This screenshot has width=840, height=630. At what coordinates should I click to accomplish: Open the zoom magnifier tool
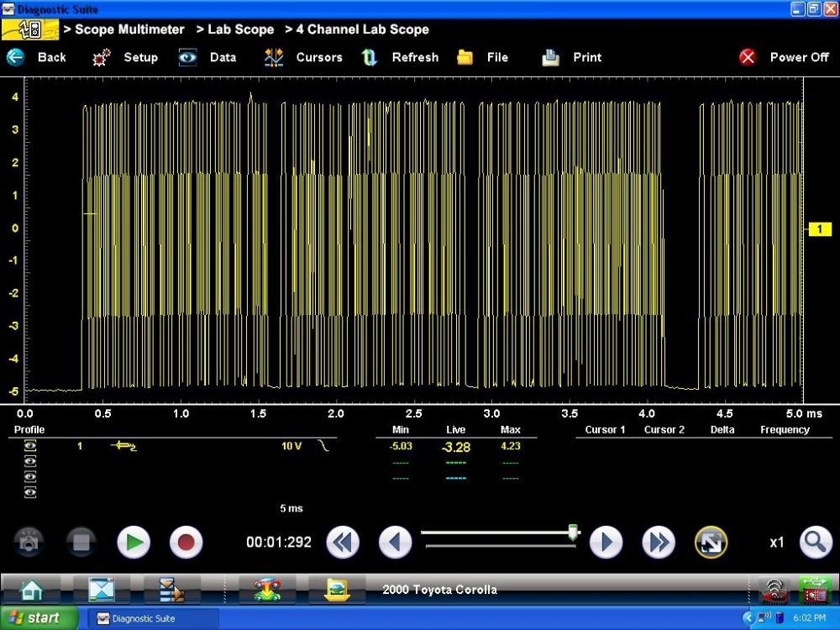815,543
